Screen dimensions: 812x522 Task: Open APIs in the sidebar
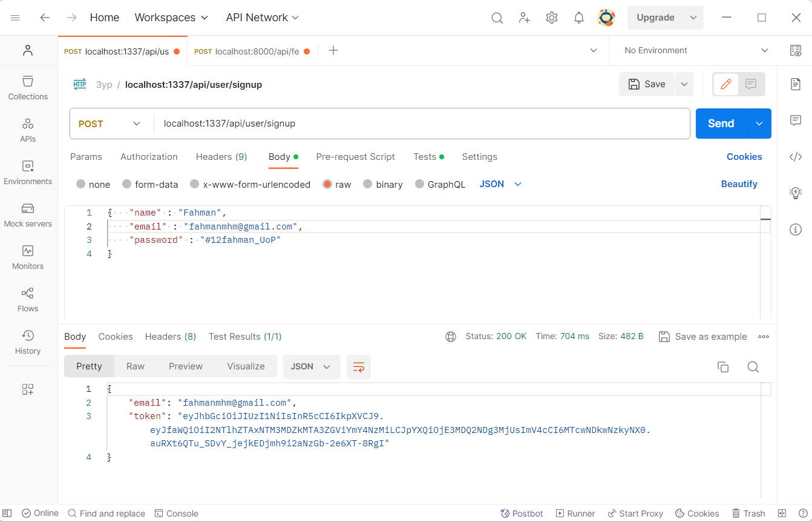click(x=28, y=130)
